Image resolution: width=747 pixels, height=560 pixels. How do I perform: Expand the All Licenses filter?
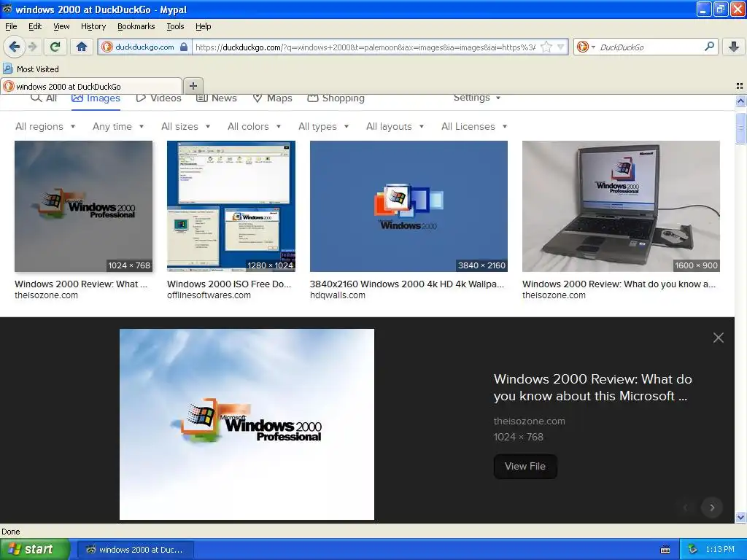[474, 126]
